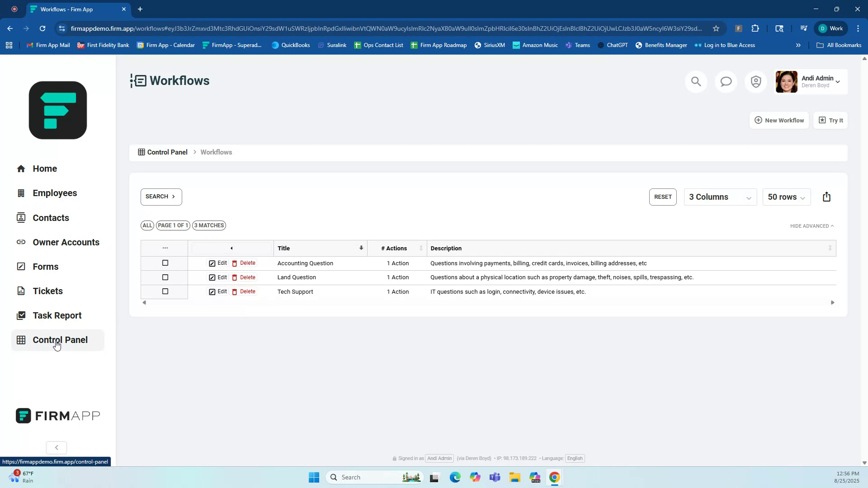Select Forms in the sidebar navigation
This screenshot has width=868, height=488.
[x=45, y=267]
